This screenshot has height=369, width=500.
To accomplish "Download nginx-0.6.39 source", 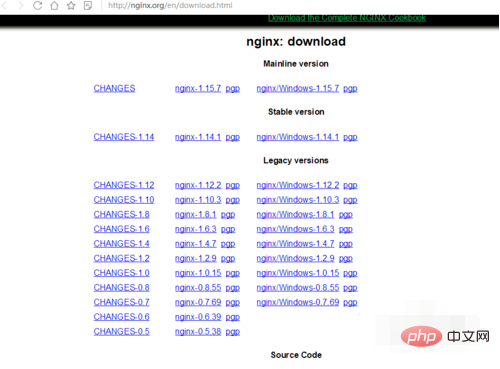I will tap(198, 317).
